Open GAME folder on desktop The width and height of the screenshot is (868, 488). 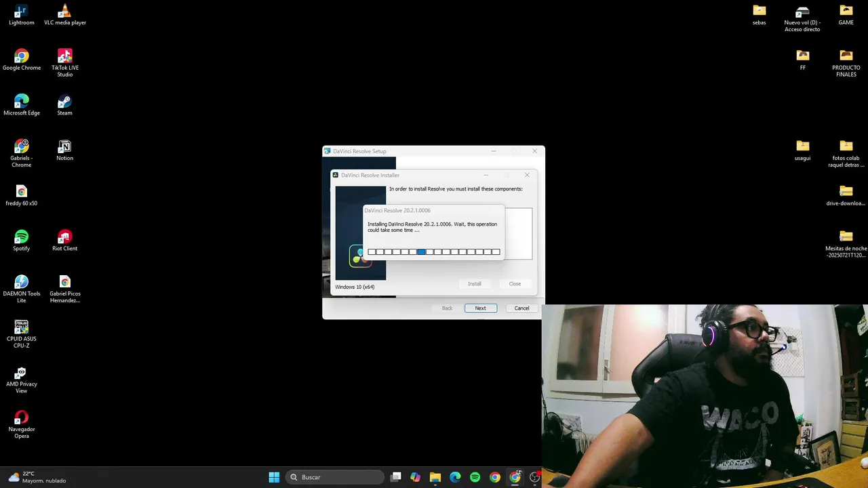click(846, 15)
